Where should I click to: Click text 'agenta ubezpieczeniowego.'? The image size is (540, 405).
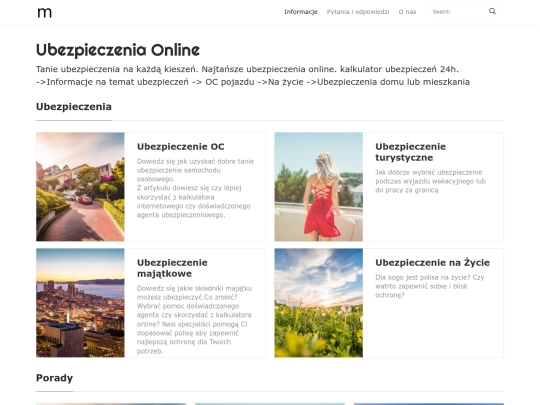pyautogui.click(x=181, y=215)
